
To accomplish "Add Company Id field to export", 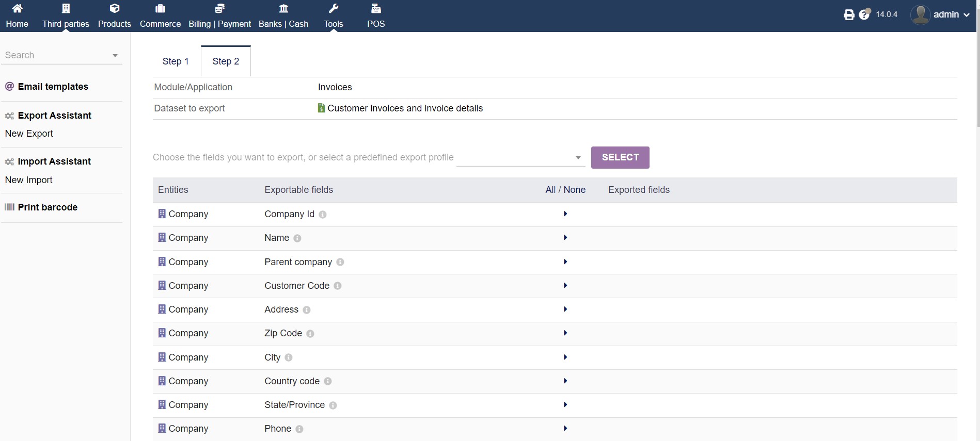I will (565, 214).
